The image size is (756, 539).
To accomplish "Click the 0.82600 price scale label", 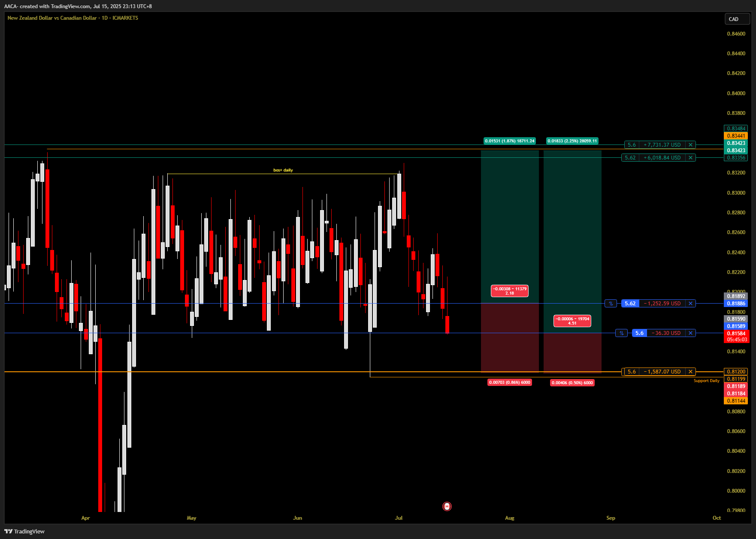I will point(736,232).
